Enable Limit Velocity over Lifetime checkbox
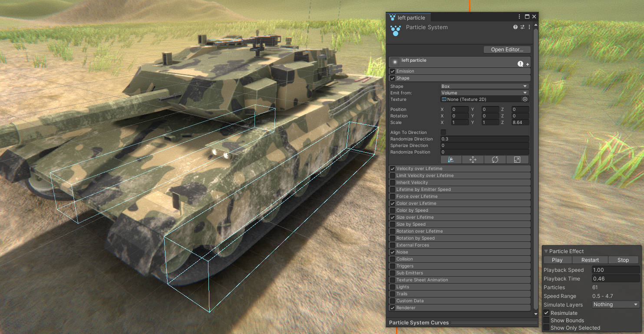The height and width of the screenshot is (334, 644). click(393, 176)
